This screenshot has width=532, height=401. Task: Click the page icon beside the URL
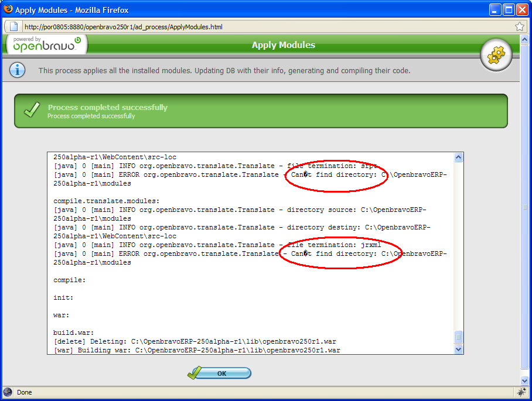(13, 26)
